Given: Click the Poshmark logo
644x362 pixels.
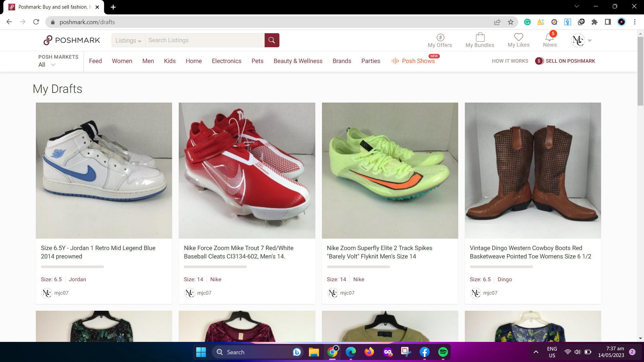Looking at the screenshot, I should [x=72, y=40].
